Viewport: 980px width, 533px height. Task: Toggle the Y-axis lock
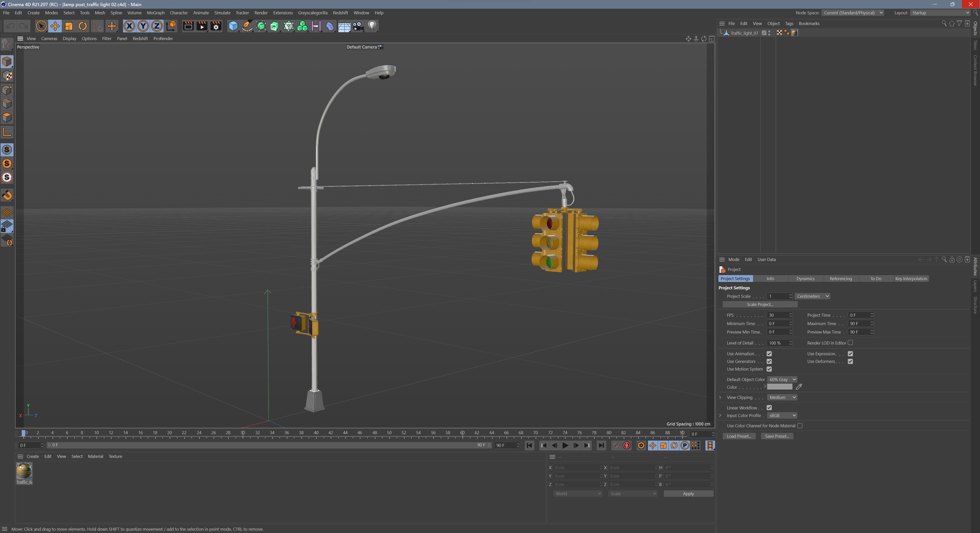[x=143, y=26]
